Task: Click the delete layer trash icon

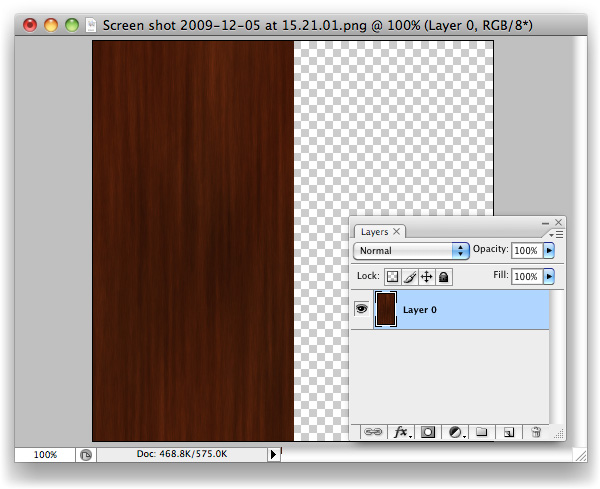Action: click(536, 432)
